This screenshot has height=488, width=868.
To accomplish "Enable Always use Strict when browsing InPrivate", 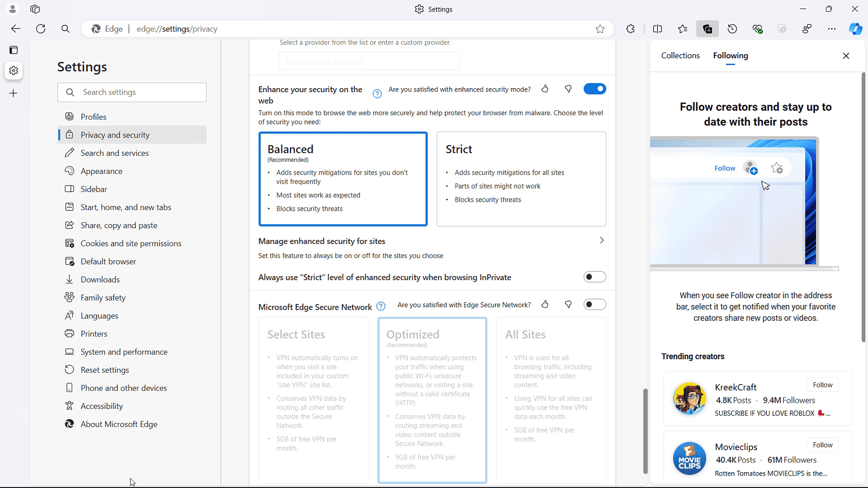I will tap(595, 277).
